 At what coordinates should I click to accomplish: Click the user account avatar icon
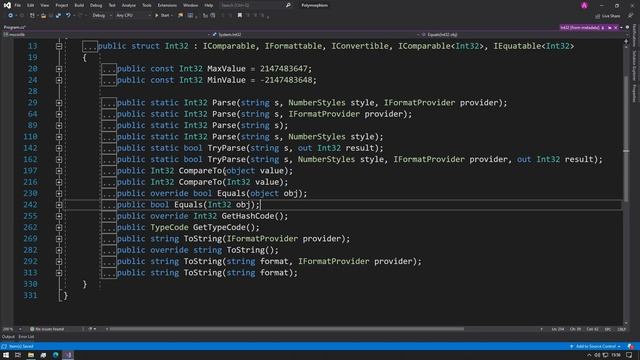pos(584,5)
